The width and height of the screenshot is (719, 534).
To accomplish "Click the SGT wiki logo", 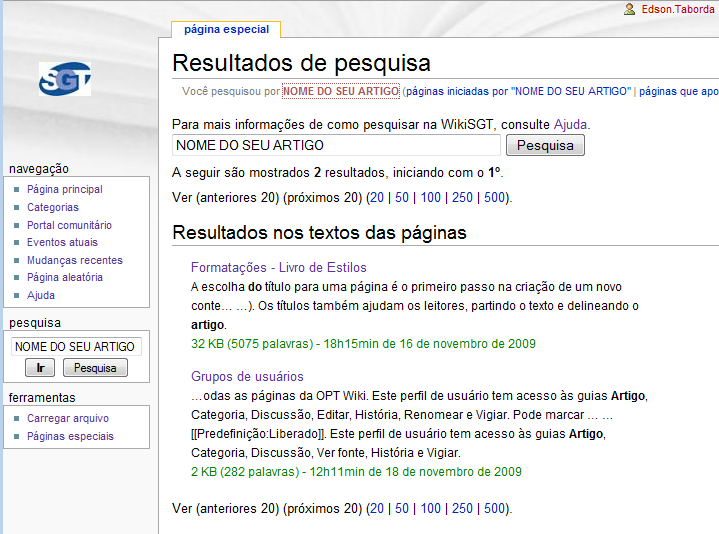I will coord(65,79).
